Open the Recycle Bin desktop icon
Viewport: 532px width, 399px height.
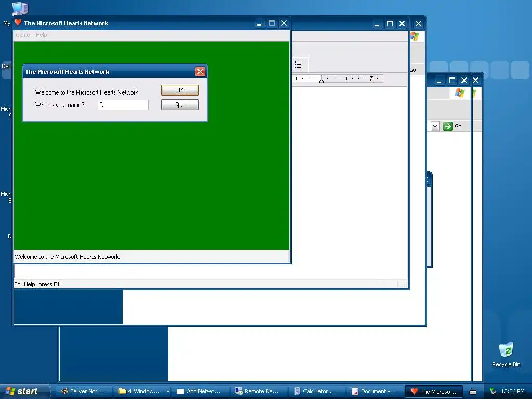[506, 354]
